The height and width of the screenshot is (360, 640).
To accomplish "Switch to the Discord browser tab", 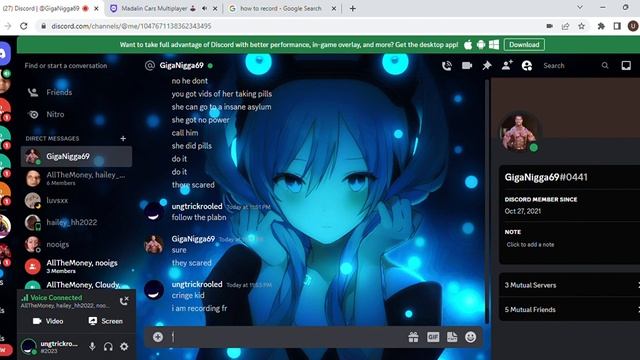I will pyautogui.click(x=41, y=8).
